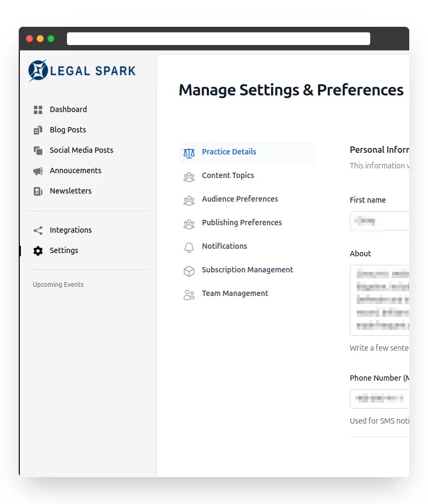Click the Practice Details scales icon
Screen dimensions: 428x504
(189, 152)
